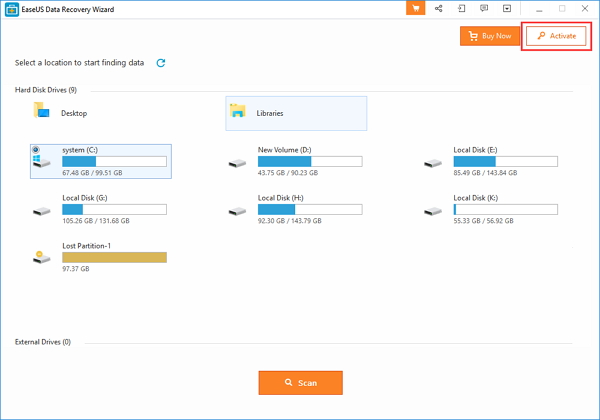
Task: Click the import/login icon in title bar
Action: point(463,8)
